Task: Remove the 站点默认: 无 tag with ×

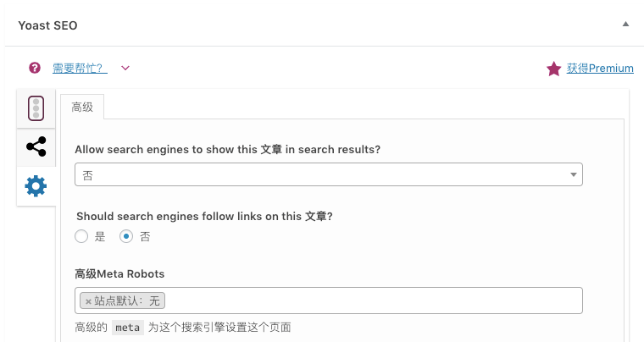Action: click(88, 302)
